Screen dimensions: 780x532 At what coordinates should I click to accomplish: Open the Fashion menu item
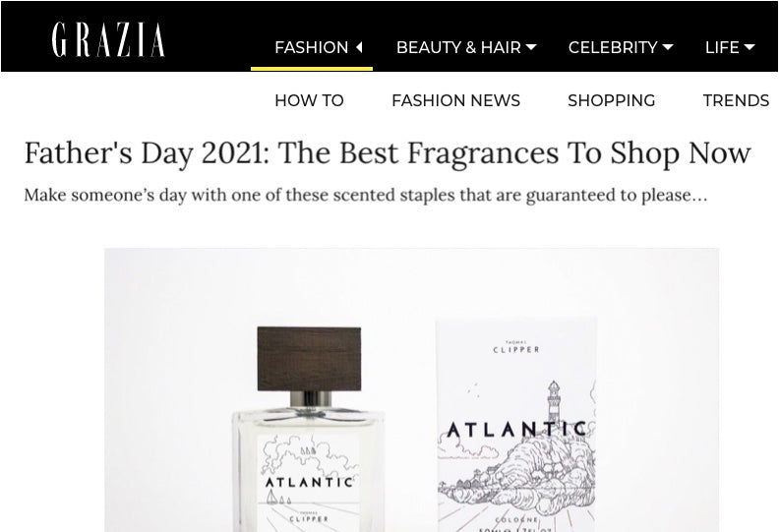pyautogui.click(x=312, y=47)
